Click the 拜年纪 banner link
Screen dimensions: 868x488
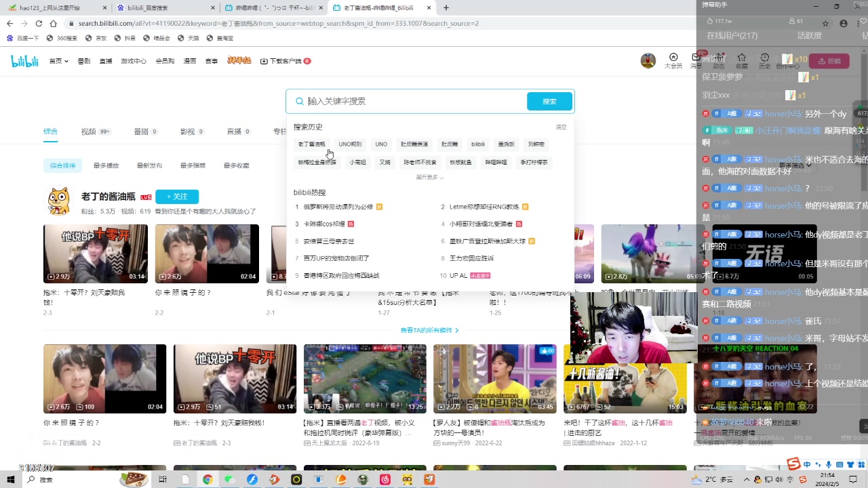coord(239,60)
